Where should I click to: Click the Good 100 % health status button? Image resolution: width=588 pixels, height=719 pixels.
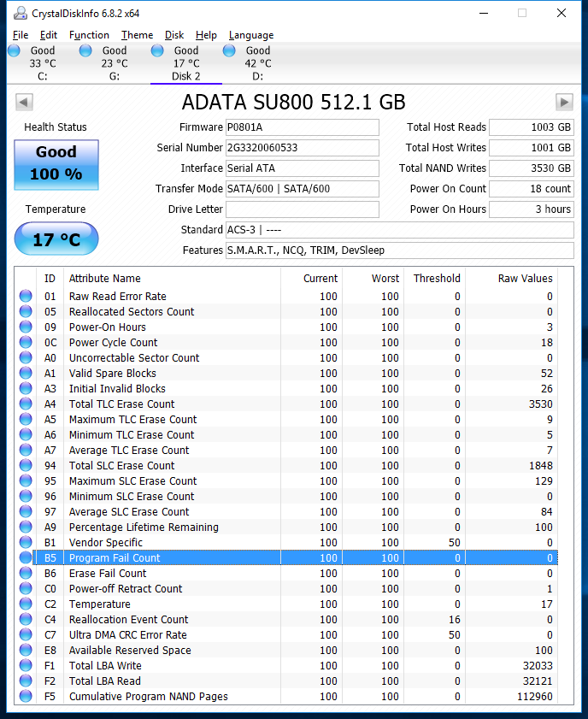point(56,163)
